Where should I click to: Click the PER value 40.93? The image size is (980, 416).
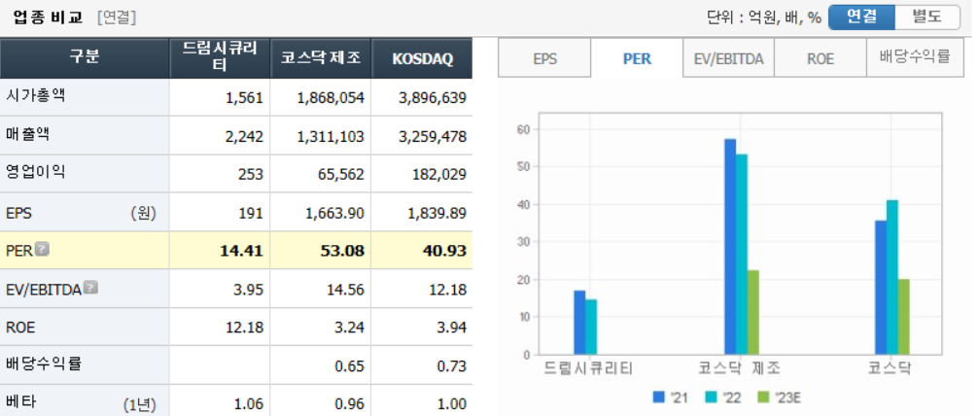coord(443,251)
